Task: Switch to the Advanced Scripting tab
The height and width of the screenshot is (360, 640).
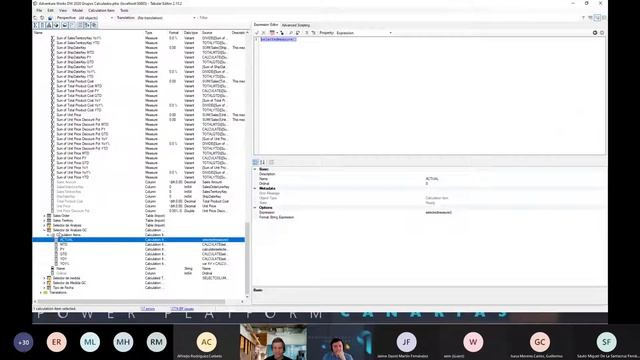Action: 296,25
